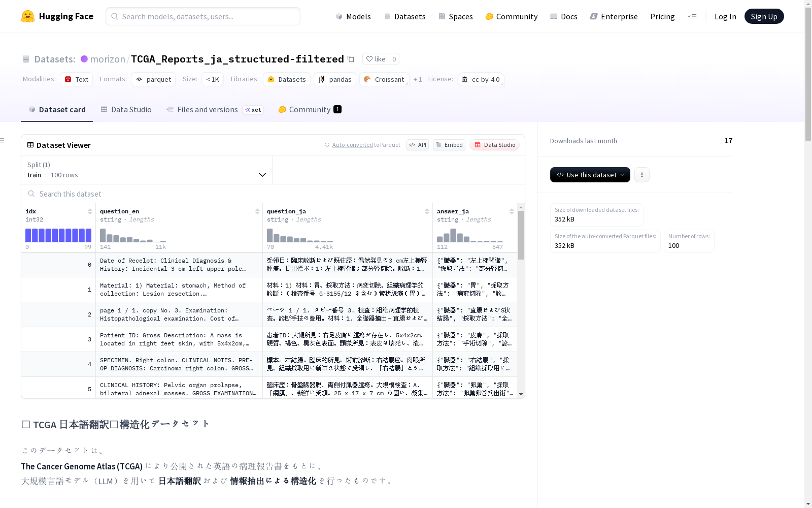Switch to the Data Studio tab
Image resolution: width=812 pixels, height=508 pixels.
tap(126, 110)
